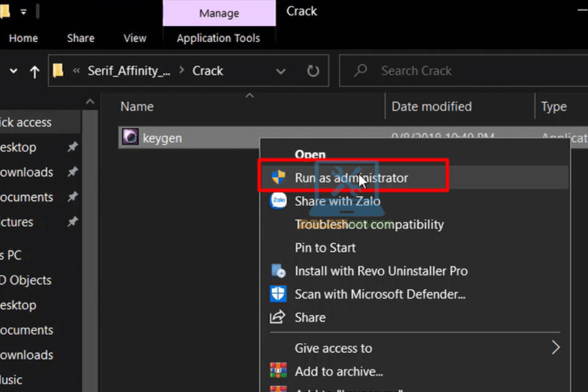Select Troubleshoot compatibility from context menu
Image resolution: width=588 pixels, height=392 pixels.
[369, 225]
